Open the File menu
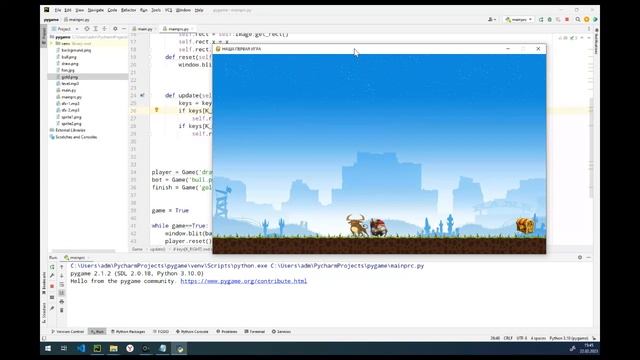Viewport: 640px width, 360px height. 58,10
